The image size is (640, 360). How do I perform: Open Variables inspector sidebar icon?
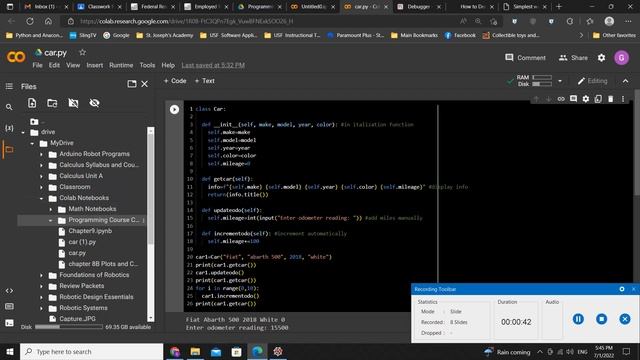point(9,128)
